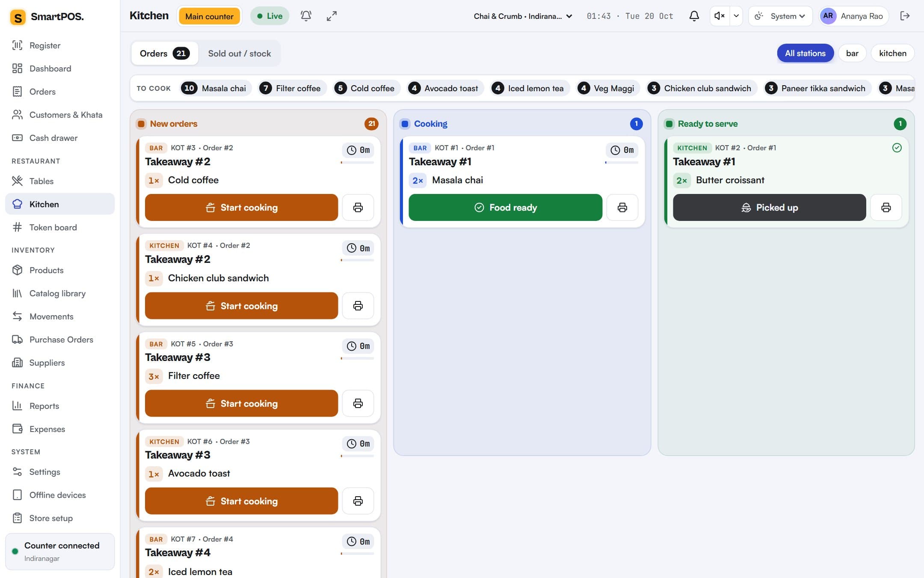924x578 pixels.
Task: Expand the Chai & Crumb store selector
Action: (x=523, y=16)
